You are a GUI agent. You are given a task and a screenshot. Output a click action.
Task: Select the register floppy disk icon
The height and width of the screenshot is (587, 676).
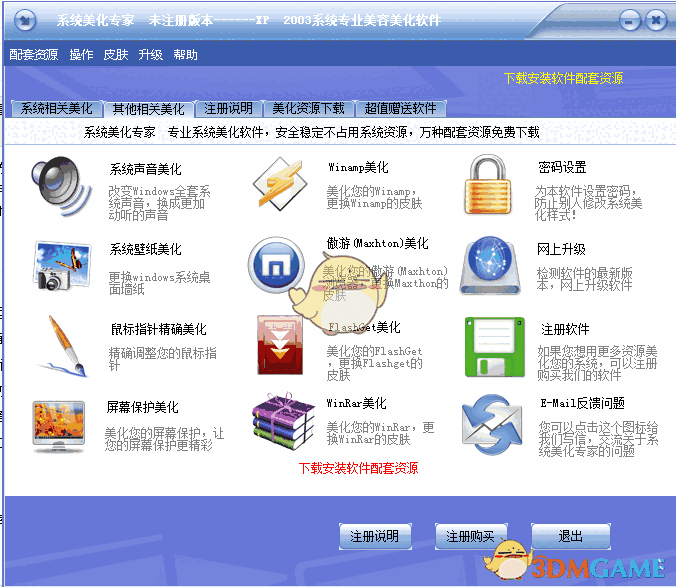pyautogui.click(x=495, y=347)
